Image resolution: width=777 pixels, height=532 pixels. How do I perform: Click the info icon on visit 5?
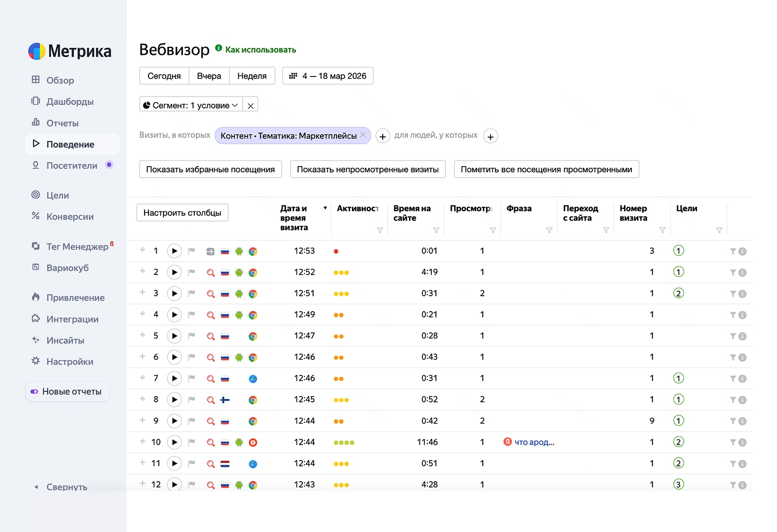pos(743,336)
